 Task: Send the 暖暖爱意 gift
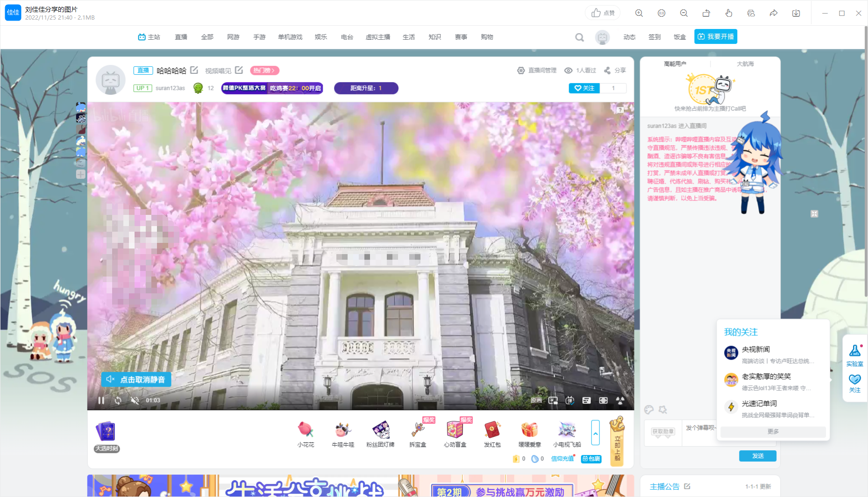[530, 434]
